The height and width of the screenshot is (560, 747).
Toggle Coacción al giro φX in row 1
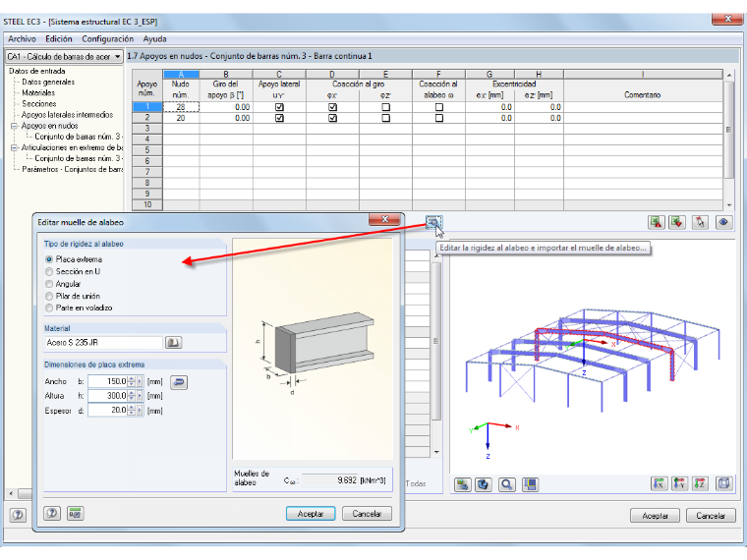click(x=332, y=107)
